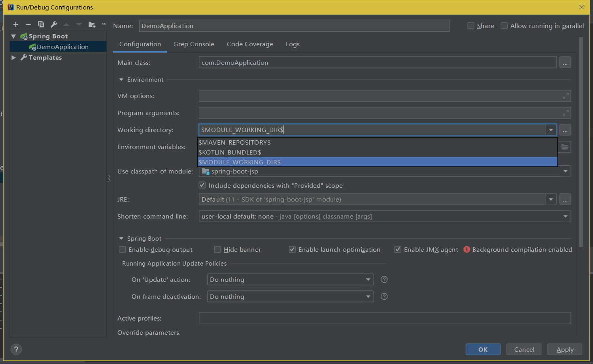
Task: Create new folder icon in toolbar
Action: pyautogui.click(x=92, y=25)
